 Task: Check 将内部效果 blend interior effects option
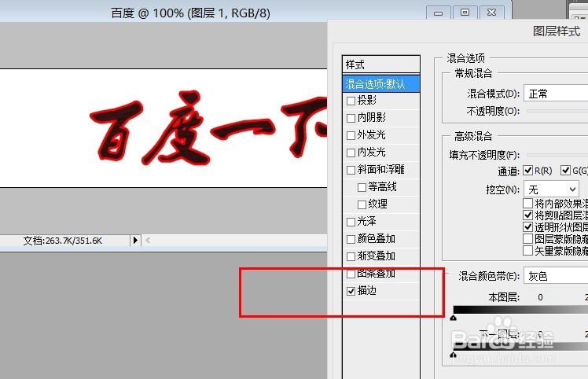coord(528,204)
